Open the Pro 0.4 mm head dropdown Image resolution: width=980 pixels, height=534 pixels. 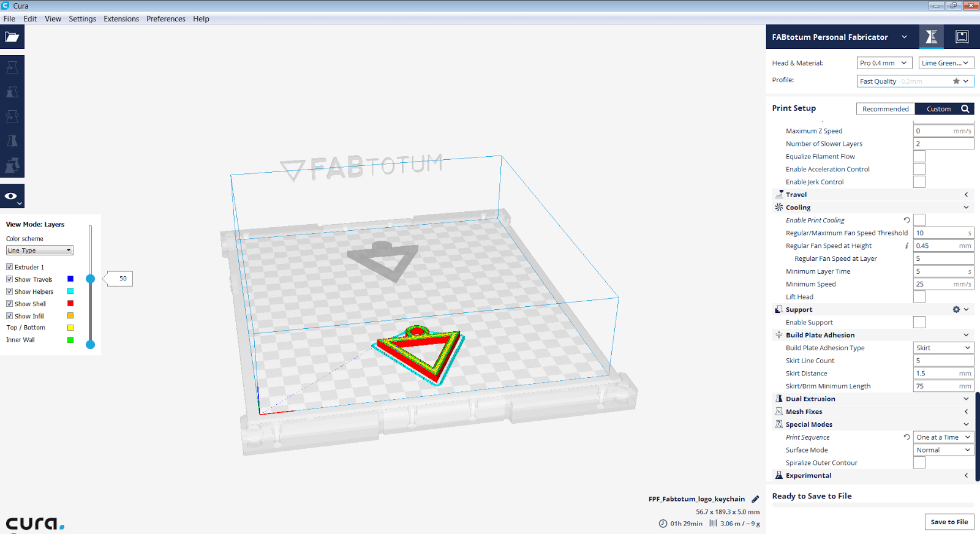pos(884,63)
